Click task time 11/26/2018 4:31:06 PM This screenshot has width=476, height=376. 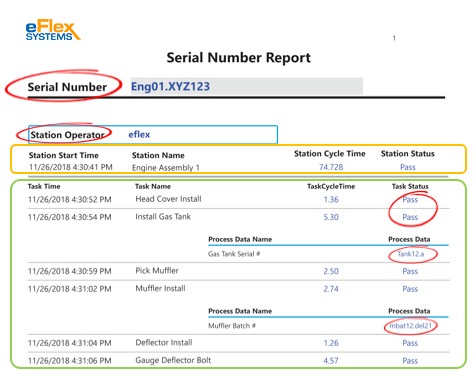(x=70, y=361)
